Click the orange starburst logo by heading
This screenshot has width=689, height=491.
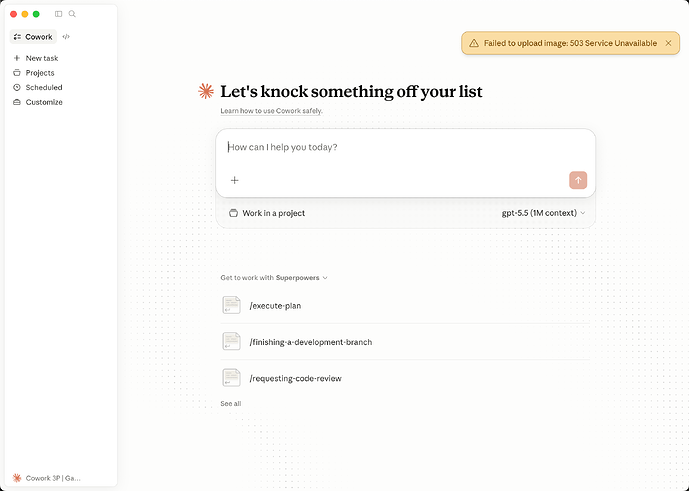pos(206,91)
